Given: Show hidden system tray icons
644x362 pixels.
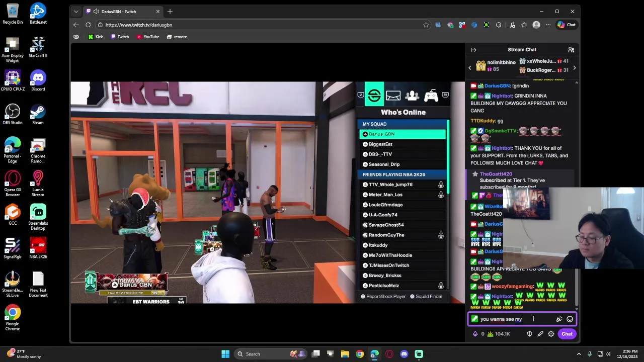Looking at the screenshot, I should point(579,354).
